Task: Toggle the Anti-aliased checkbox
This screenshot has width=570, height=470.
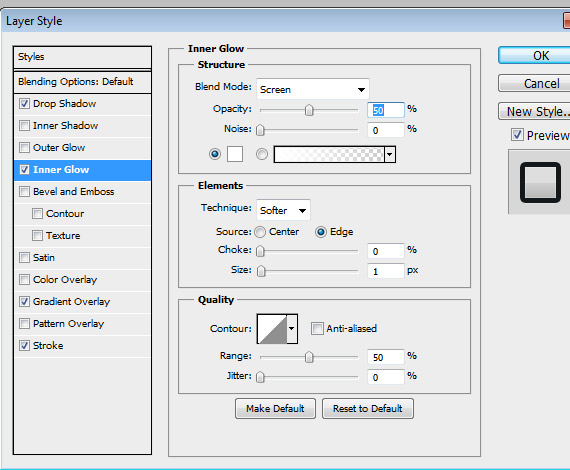Action: point(317,329)
